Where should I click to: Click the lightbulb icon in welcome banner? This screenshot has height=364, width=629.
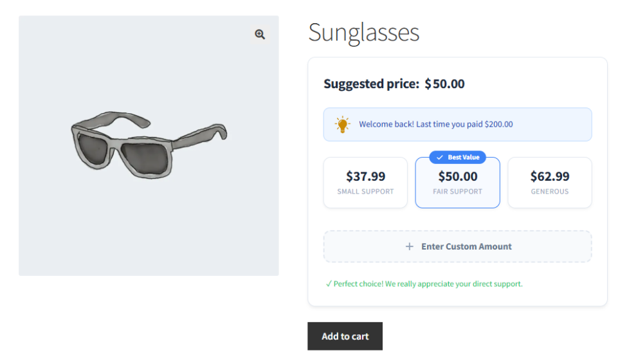pyautogui.click(x=343, y=124)
